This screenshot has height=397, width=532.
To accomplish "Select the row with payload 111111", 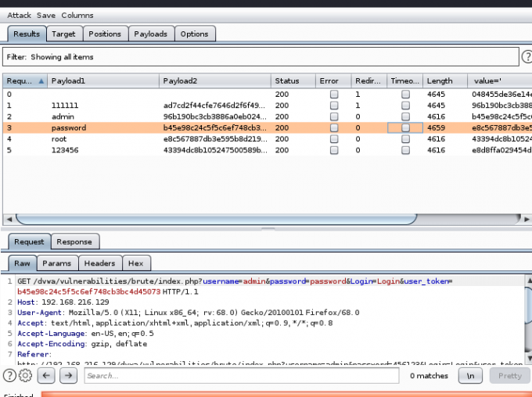I will coord(268,106).
